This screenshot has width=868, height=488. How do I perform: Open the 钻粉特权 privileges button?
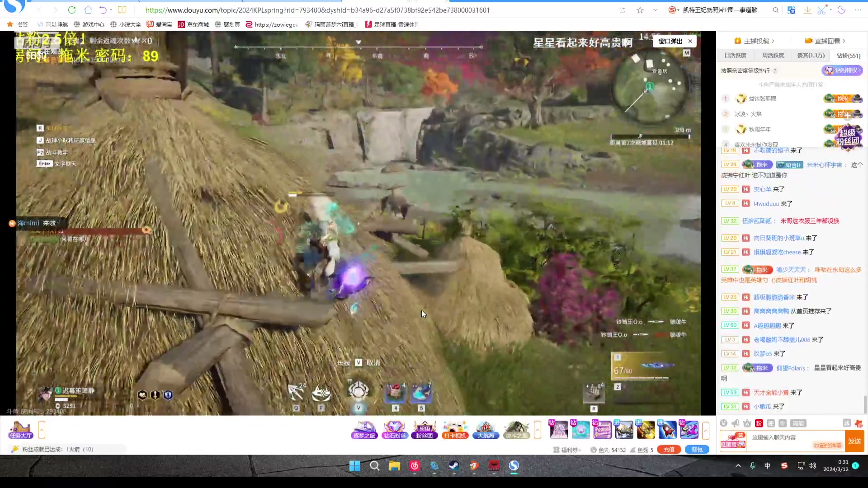pos(842,70)
